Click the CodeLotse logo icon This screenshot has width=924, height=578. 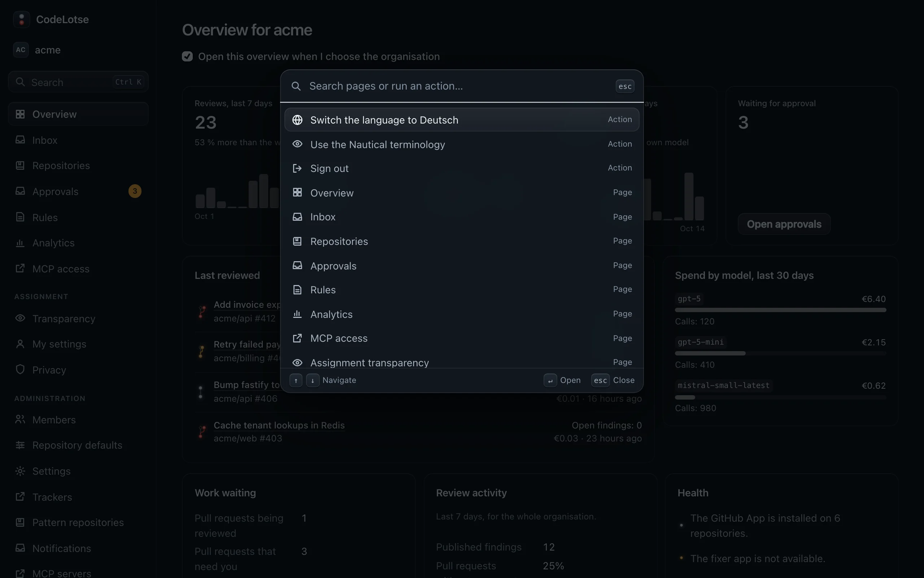(x=21, y=19)
